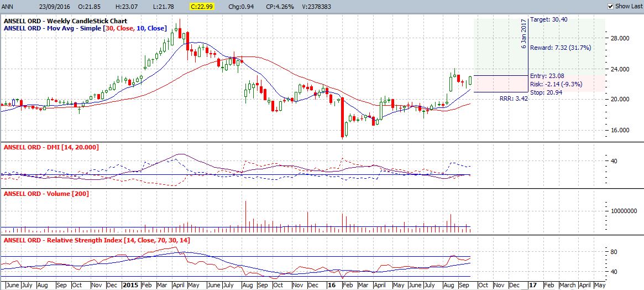This screenshot has width=644, height=290.
Task: Select the Relative Strength Index panel label
Action: pos(97,240)
